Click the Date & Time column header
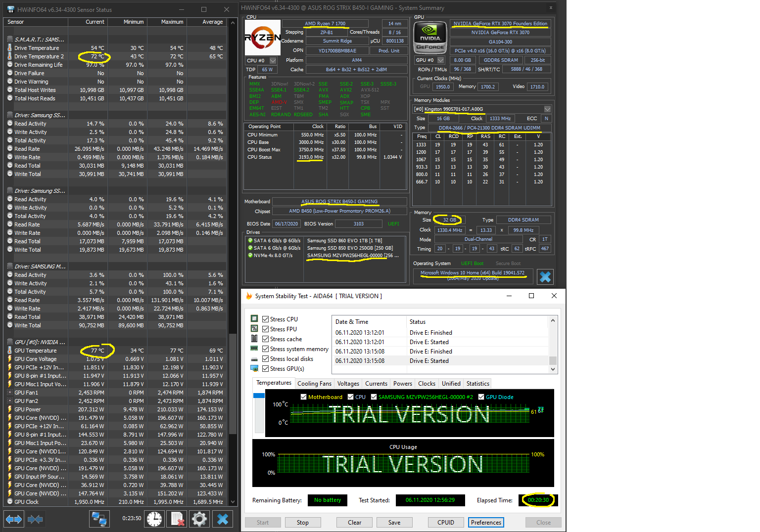The width and height of the screenshot is (760, 532). 369,322
